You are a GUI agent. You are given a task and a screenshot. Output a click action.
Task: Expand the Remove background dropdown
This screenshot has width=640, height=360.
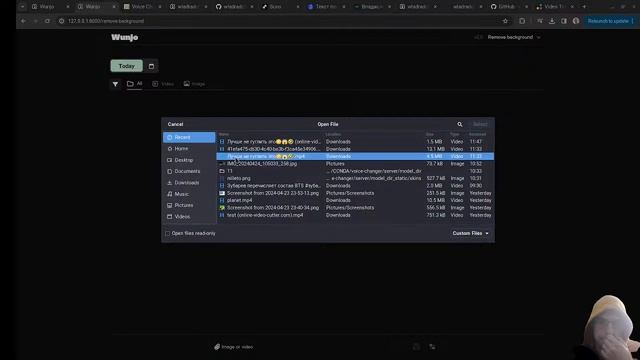[x=514, y=37]
